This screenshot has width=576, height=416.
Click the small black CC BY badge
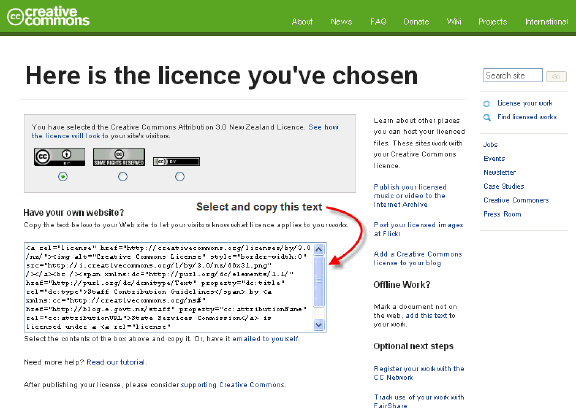[176, 161]
